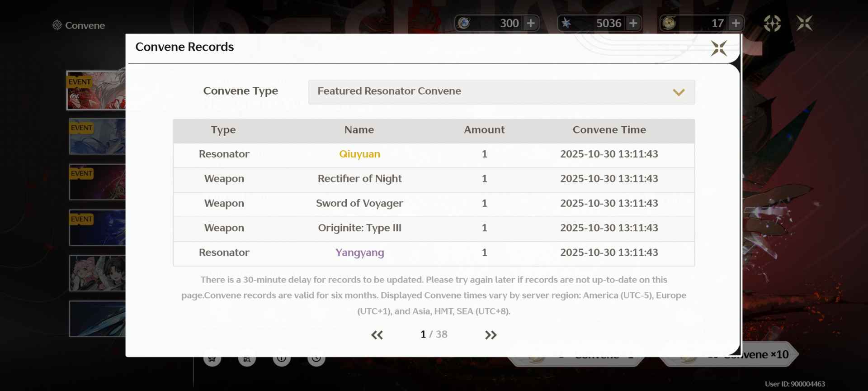Click the page indicator 1 / 38
Image resolution: width=868 pixels, height=391 pixels.
click(434, 334)
